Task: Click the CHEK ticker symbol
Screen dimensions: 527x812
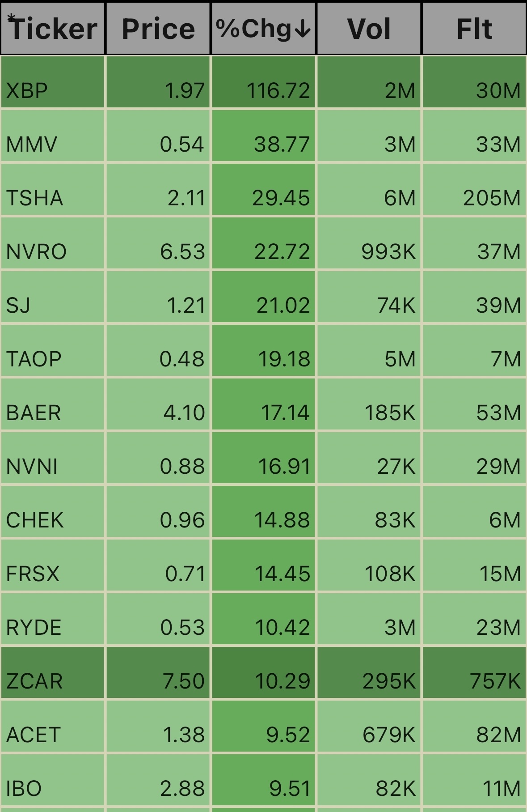Action: pos(35,520)
